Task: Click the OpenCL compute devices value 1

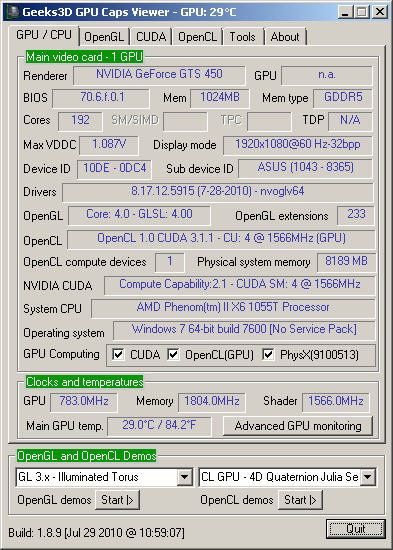Action: (170, 262)
